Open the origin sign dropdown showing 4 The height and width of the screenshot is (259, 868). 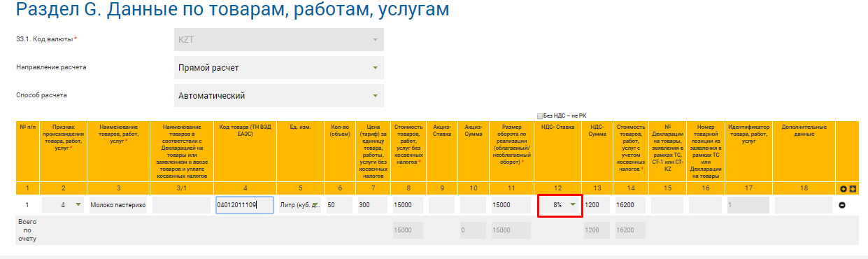63,205
